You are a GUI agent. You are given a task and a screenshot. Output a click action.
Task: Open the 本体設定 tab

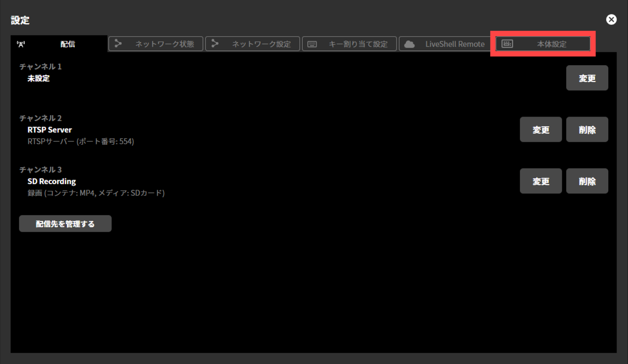[x=543, y=43]
